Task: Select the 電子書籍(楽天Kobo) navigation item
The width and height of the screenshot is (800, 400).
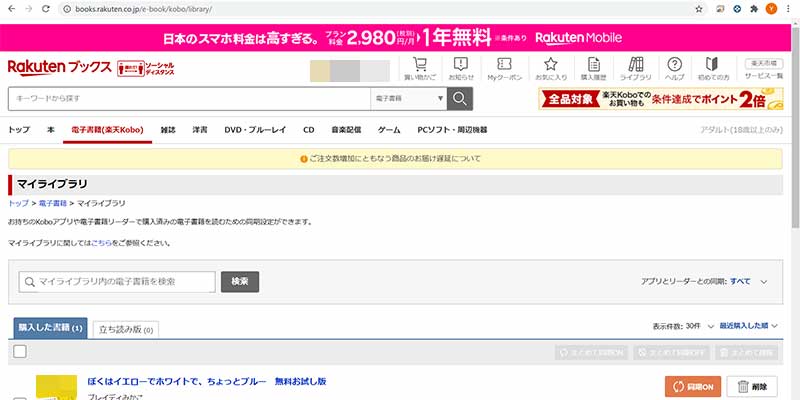Action: pos(108,130)
